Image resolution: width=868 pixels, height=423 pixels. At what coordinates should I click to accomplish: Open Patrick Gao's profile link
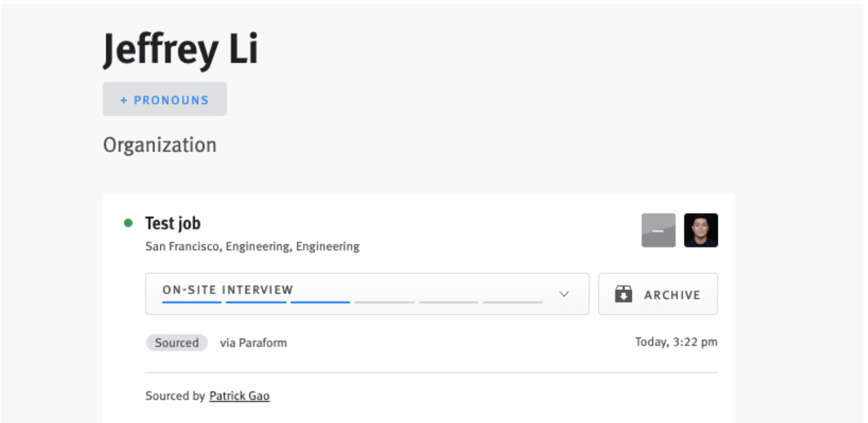[239, 396]
